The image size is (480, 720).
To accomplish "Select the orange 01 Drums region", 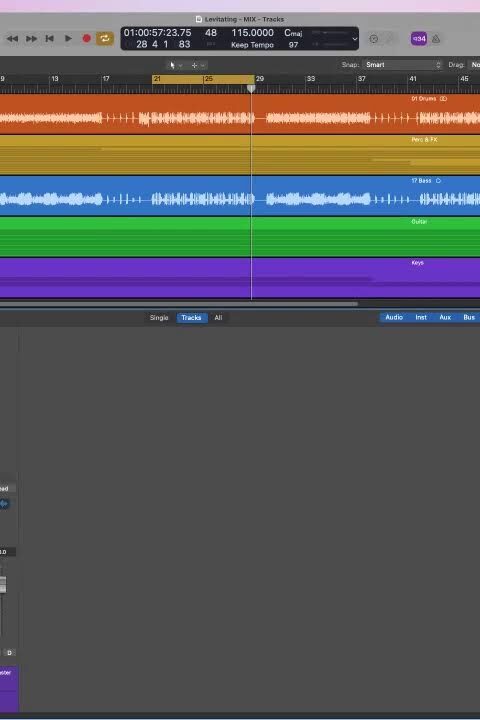I will 240,114.
